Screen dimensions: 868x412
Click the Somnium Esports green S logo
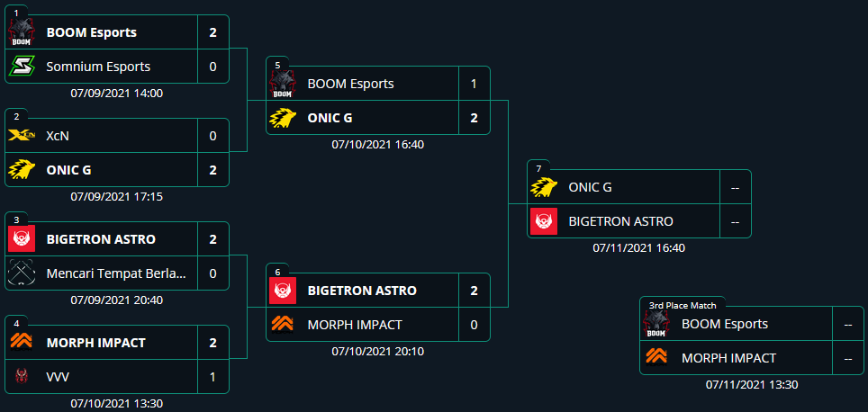(x=22, y=67)
